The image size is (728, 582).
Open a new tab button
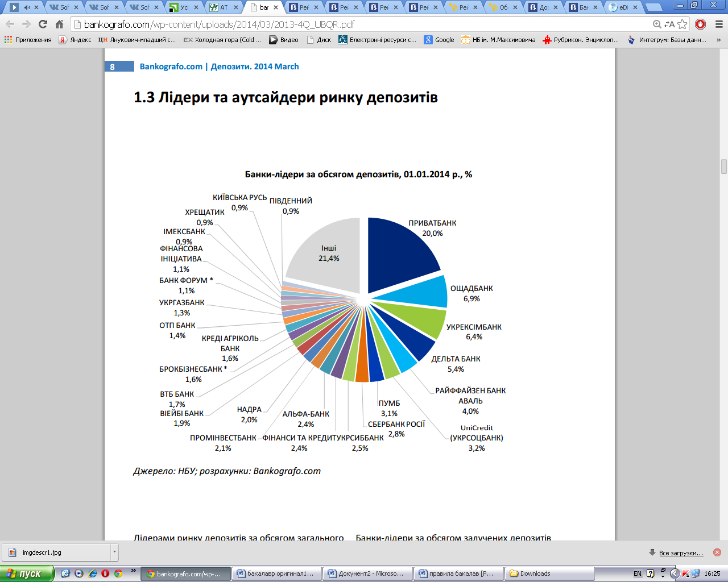(x=655, y=8)
